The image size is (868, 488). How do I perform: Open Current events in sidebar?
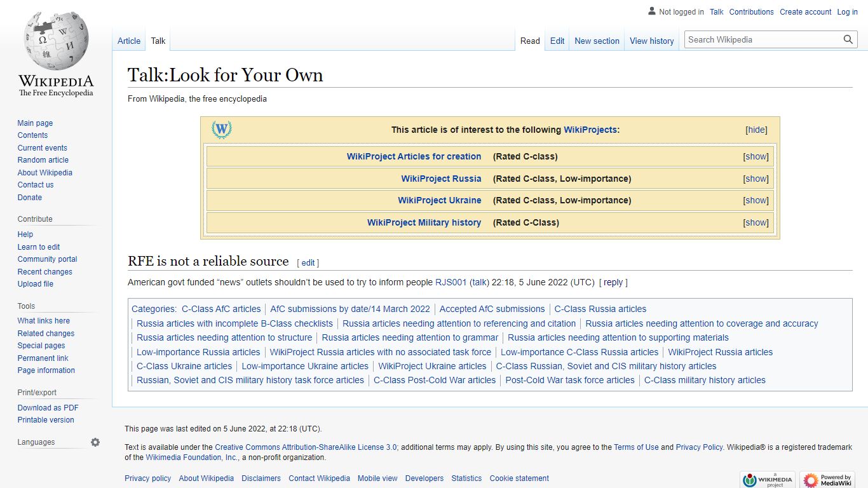pos(42,148)
